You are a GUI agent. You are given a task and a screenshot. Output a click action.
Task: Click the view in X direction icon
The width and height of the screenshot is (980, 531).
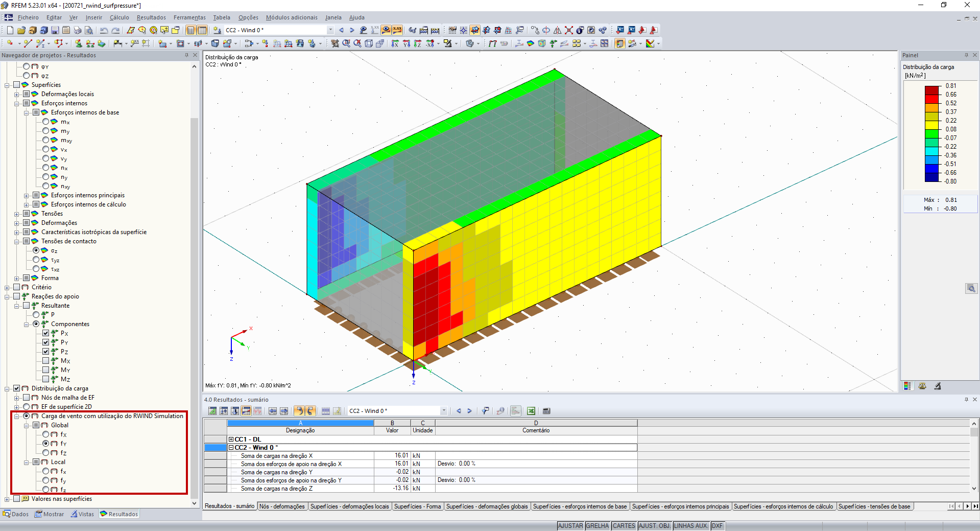tap(395, 43)
